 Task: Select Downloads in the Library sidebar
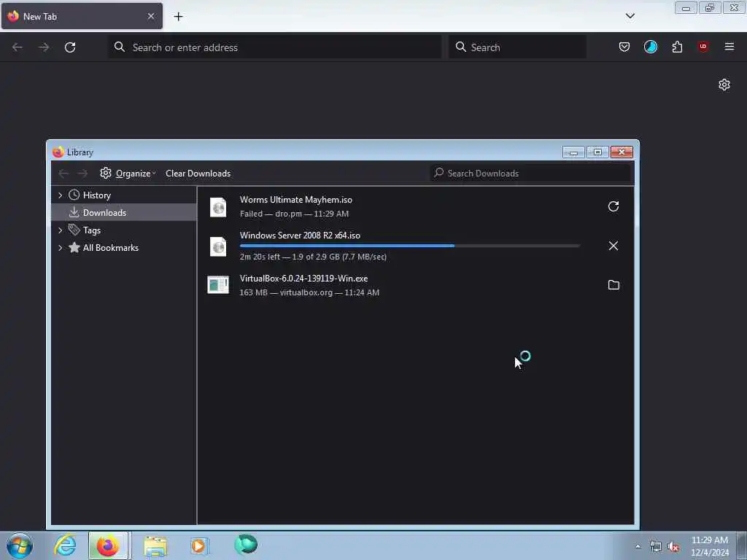(x=123, y=212)
